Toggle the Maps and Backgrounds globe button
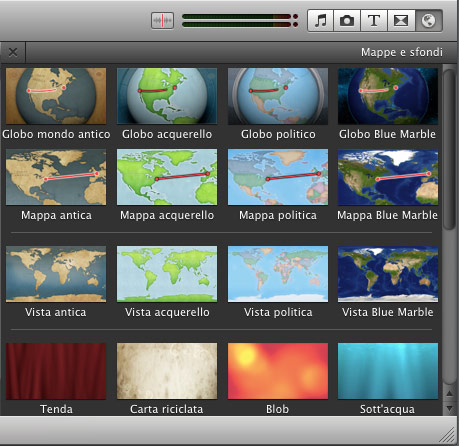This screenshot has height=446, width=459. (x=429, y=21)
